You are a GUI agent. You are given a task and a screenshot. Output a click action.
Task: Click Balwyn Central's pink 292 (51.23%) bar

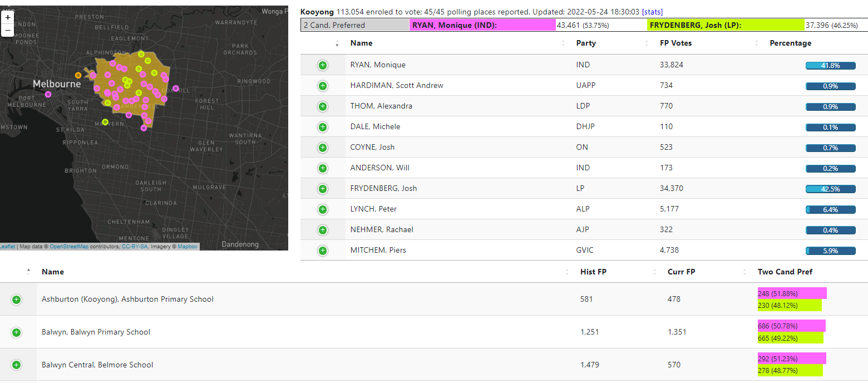(792, 359)
